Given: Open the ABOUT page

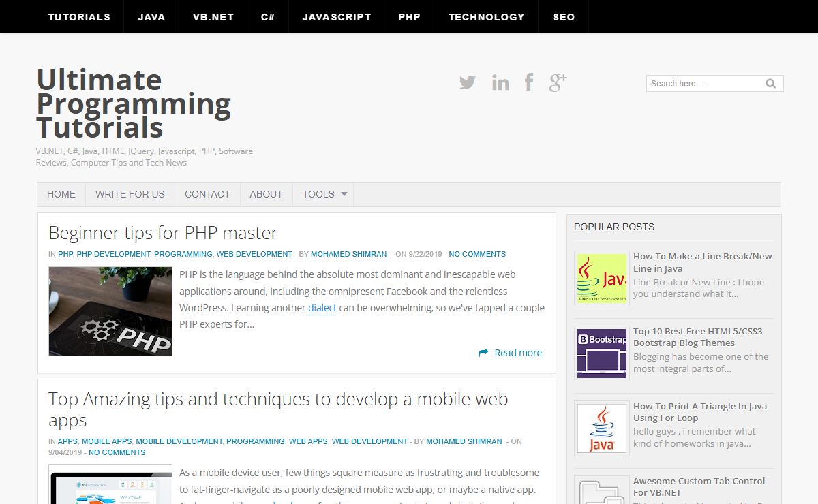Looking at the screenshot, I should pyautogui.click(x=266, y=194).
